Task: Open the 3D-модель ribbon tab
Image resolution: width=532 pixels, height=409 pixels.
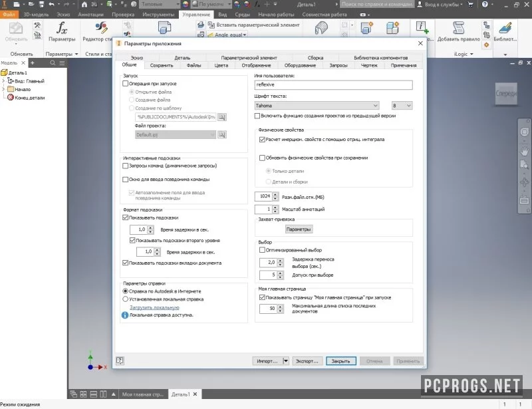Action: [36, 15]
